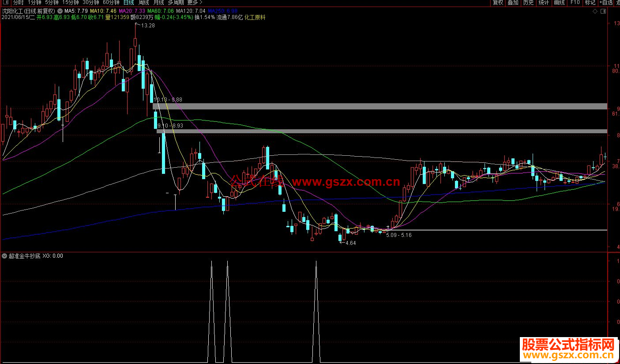Toggle the side panel icon beside diamond
Viewport: 620px width, 364px height.
pos(603,11)
